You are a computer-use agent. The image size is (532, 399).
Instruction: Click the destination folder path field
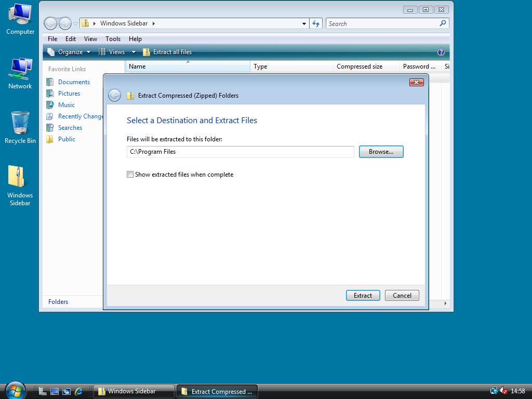(x=240, y=152)
